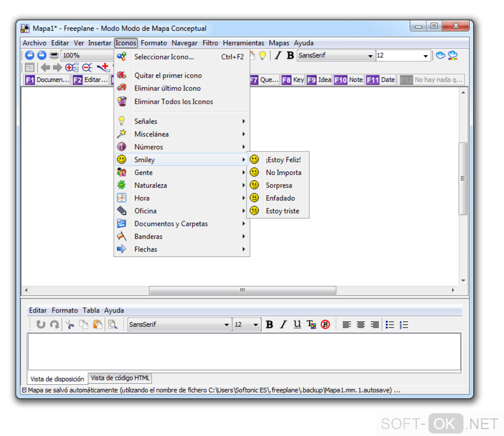The height and width of the screenshot is (436, 504).
Task: Toggle italic in the note editor toolbar
Action: click(283, 324)
